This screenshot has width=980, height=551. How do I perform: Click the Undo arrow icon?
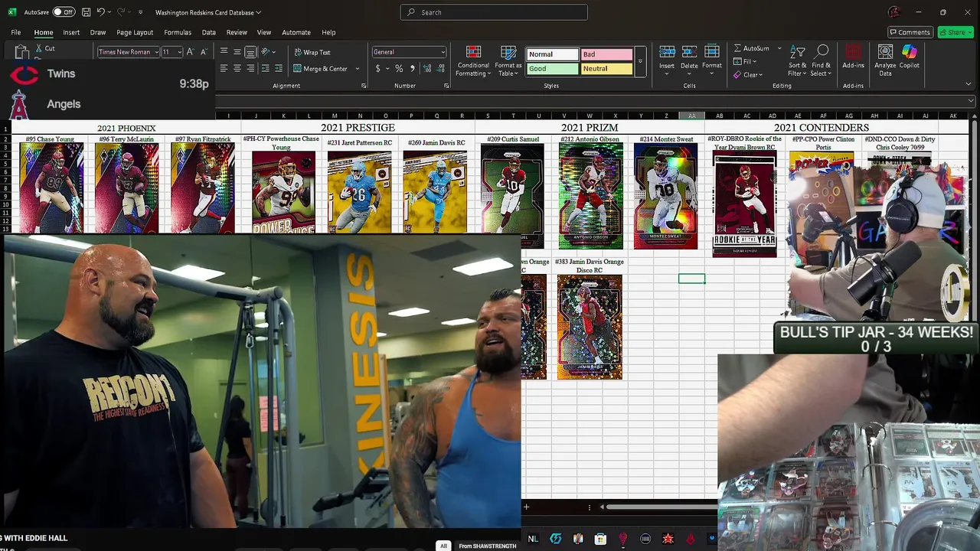click(x=100, y=12)
